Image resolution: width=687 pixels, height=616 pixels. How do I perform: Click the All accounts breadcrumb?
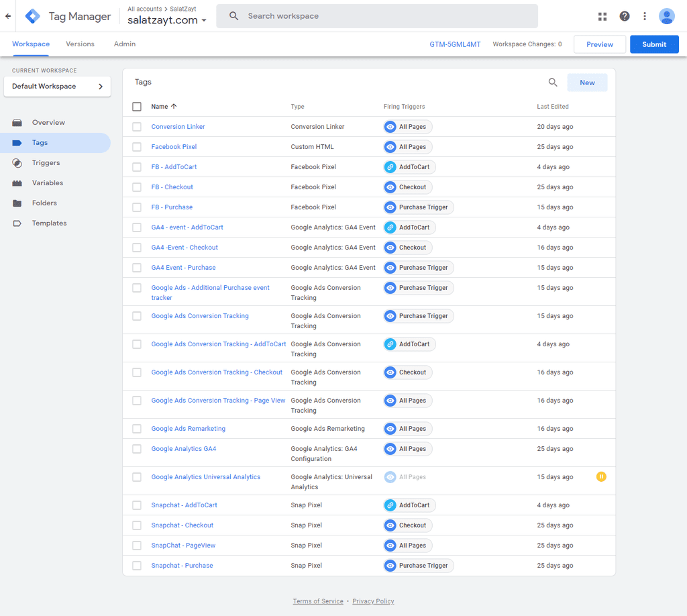pyautogui.click(x=145, y=9)
